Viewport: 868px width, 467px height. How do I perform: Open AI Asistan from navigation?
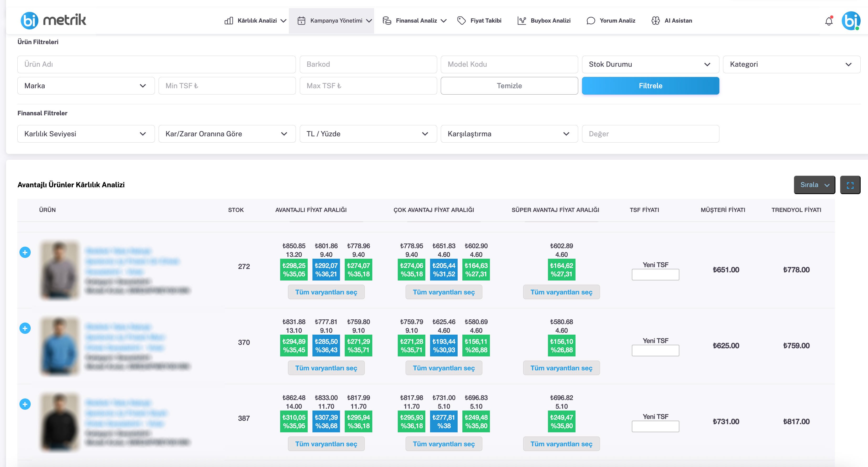coord(672,20)
